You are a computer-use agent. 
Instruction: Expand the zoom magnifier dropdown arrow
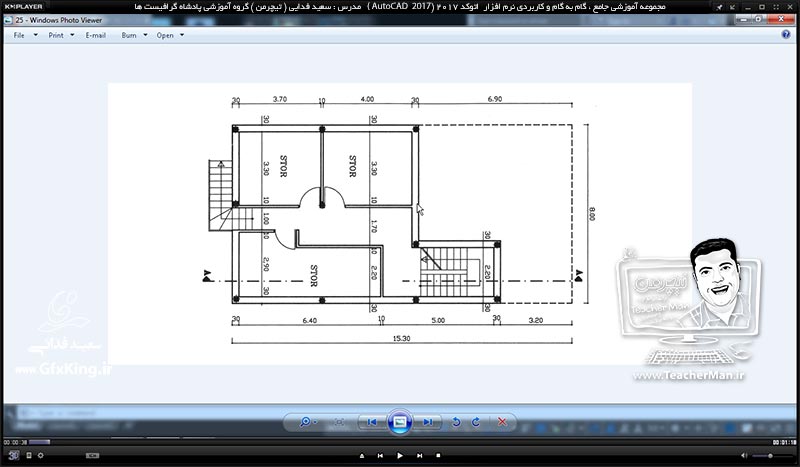(315, 422)
